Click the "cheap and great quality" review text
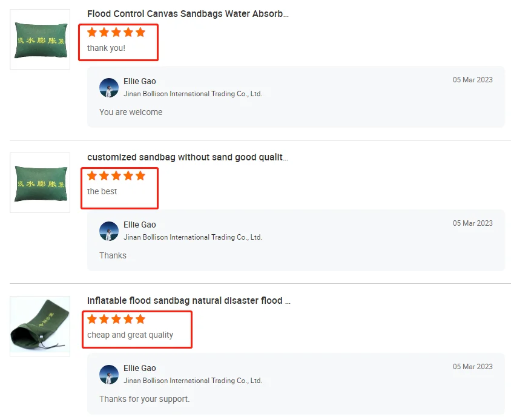 (x=130, y=335)
